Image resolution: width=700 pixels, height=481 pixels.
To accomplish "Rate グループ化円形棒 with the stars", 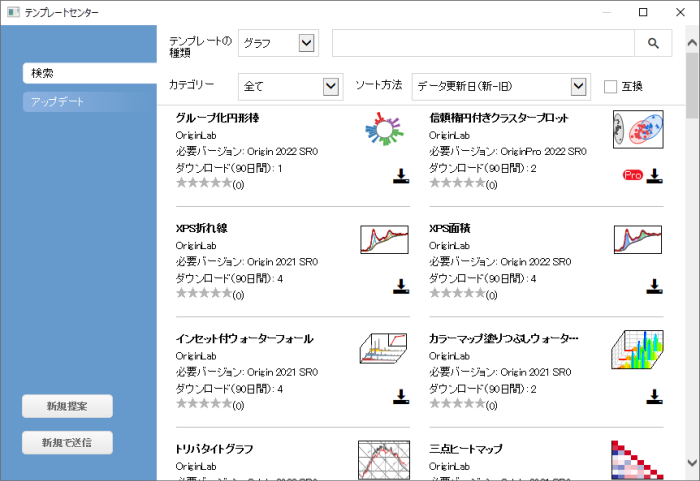I will (x=204, y=183).
